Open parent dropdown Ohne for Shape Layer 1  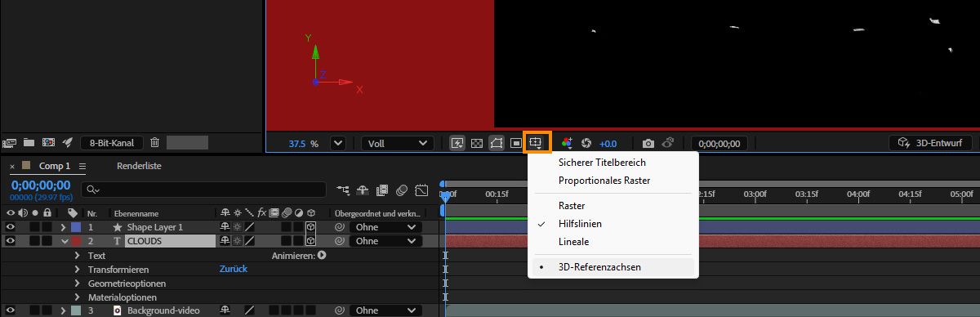pyautogui.click(x=385, y=227)
